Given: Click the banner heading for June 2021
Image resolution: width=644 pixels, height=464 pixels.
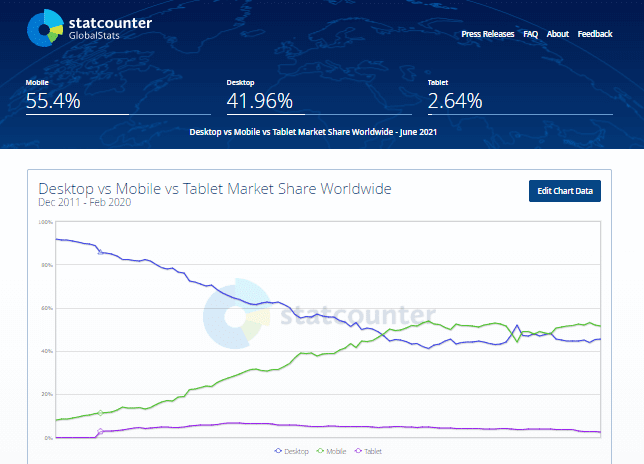Looking at the screenshot, I should click(x=313, y=131).
